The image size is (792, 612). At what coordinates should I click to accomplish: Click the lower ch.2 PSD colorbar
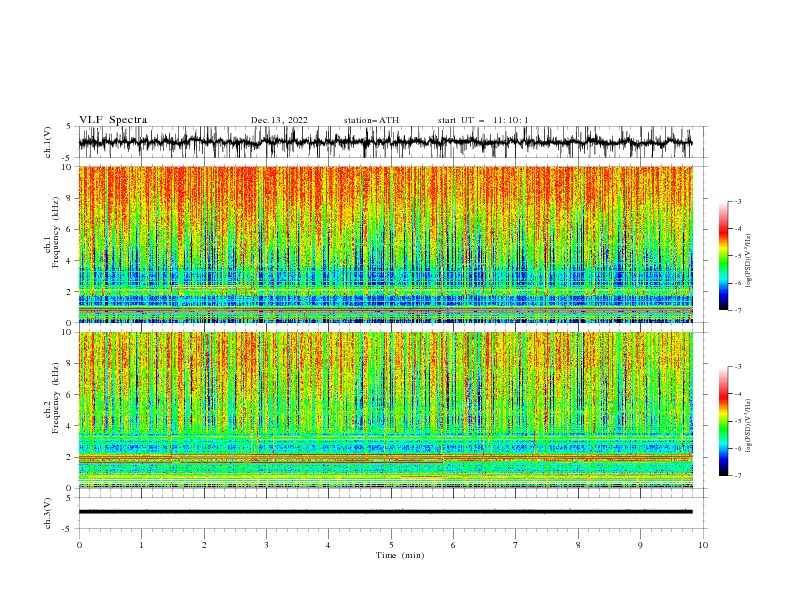pos(723,421)
